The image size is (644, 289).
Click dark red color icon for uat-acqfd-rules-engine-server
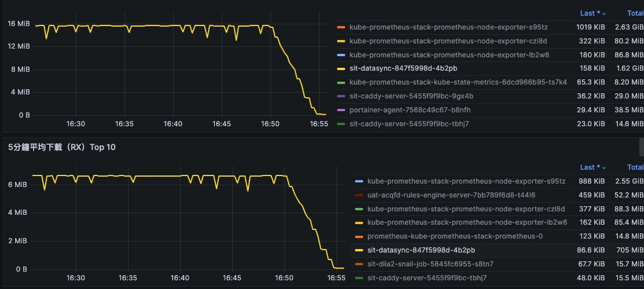[x=358, y=195]
